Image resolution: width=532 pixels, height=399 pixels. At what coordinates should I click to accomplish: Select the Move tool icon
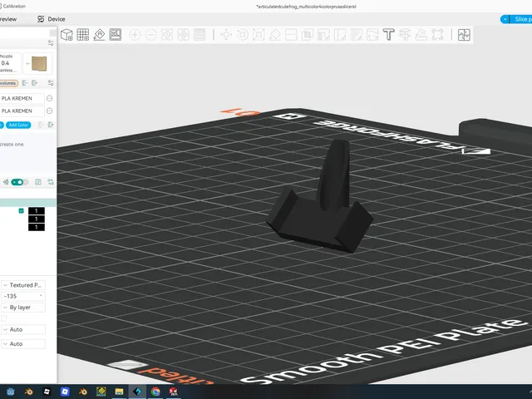click(226, 35)
